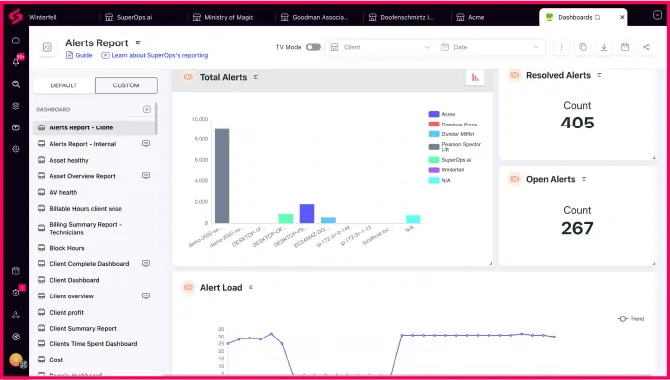Open the cloud icon in left sidebar

click(16, 41)
